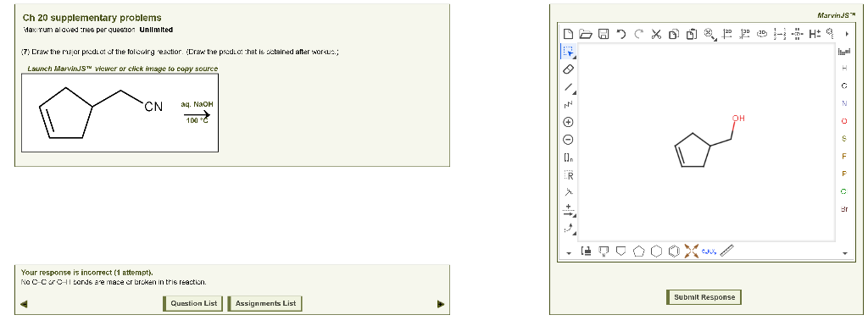This screenshot has width=868, height=326.
Task: Paste structure from clipboard
Action: (x=692, y=34)
